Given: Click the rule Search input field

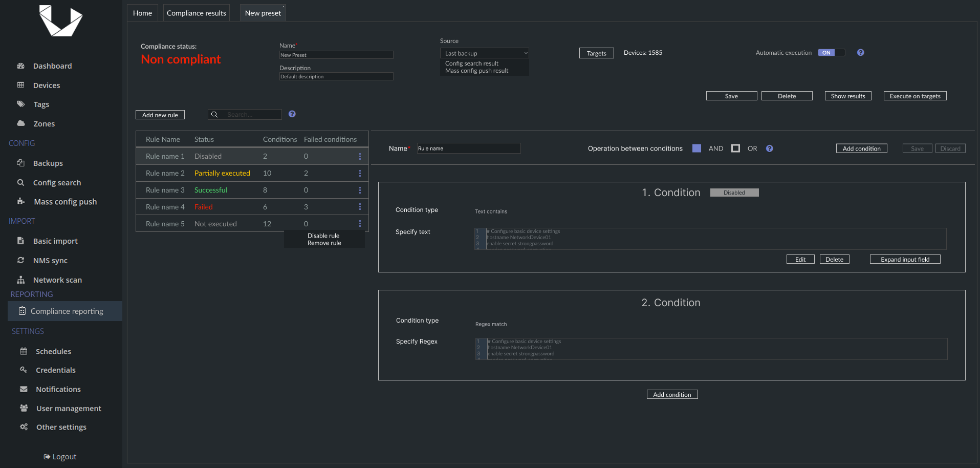Looking at the screenshot, I should 245,115.
